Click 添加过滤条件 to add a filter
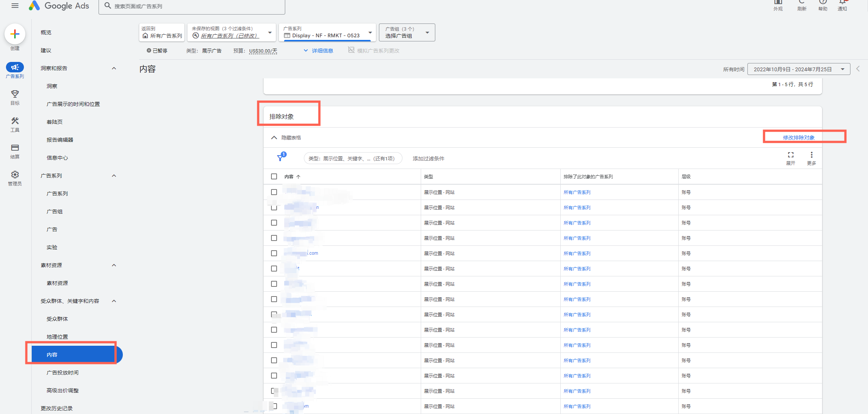Screen dimensions: 868x414 pos(429,158)
